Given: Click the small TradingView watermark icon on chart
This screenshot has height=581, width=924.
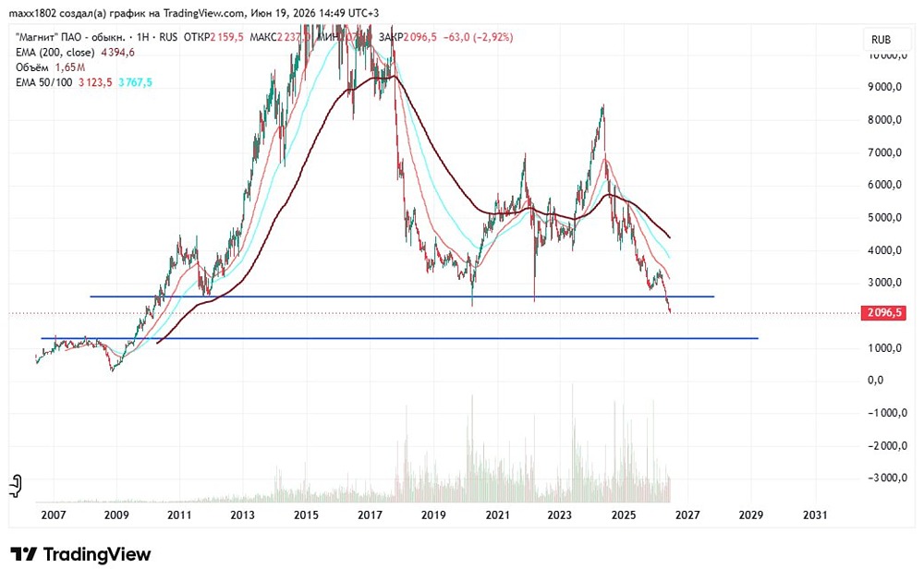Looking at the screenshot, I should (16, 486).
